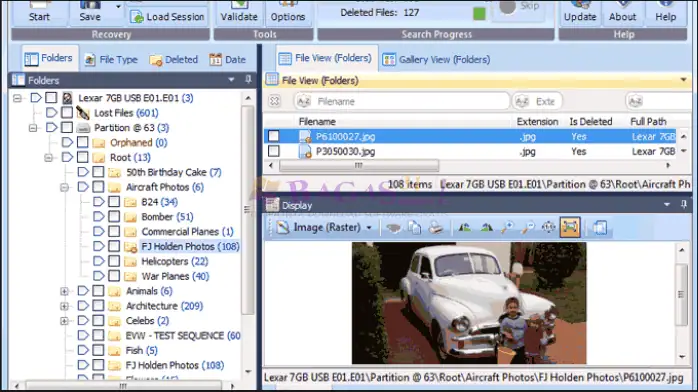
Task: Tick the Bomber (51) folder checkbox
Action: click(x=114, y=217)
